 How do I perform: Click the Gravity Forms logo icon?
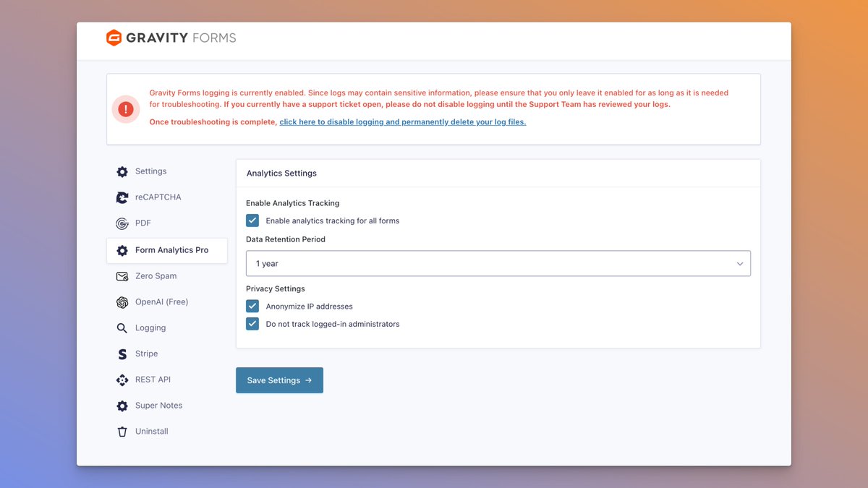click(114, 38)
